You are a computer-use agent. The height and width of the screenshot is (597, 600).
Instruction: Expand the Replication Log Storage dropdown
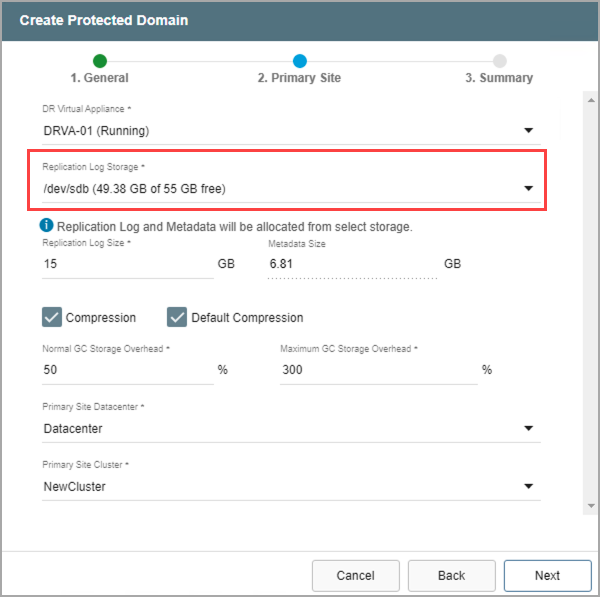tap(528, 188)
